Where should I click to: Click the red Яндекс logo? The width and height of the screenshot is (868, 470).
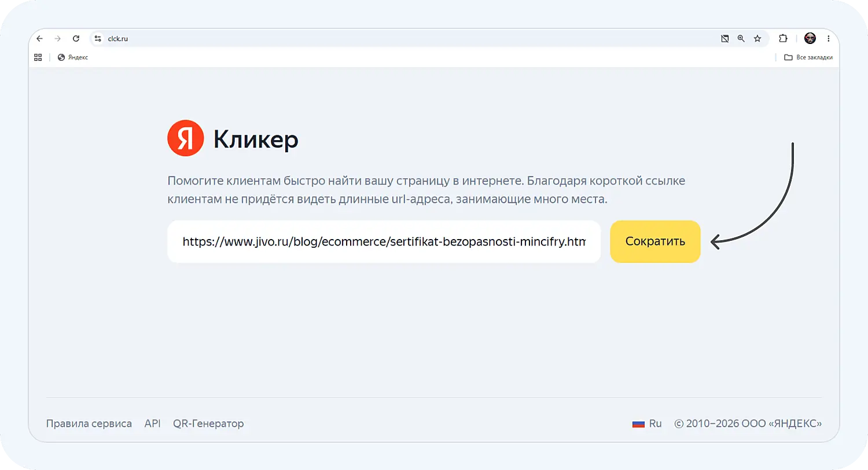[185, 138]
